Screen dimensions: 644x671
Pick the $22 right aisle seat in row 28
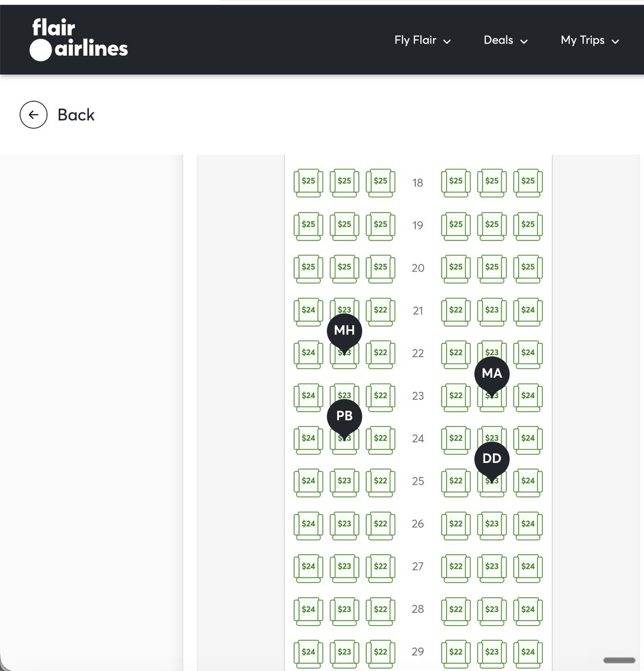pos(456,610)
